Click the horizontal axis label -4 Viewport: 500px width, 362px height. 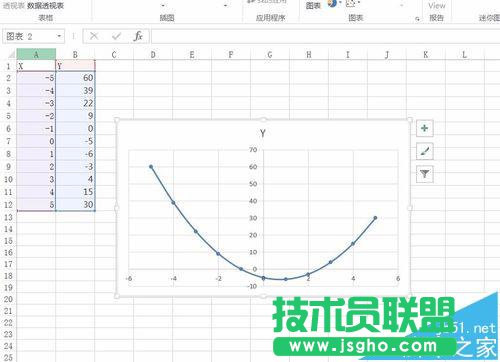pos(173,278)
